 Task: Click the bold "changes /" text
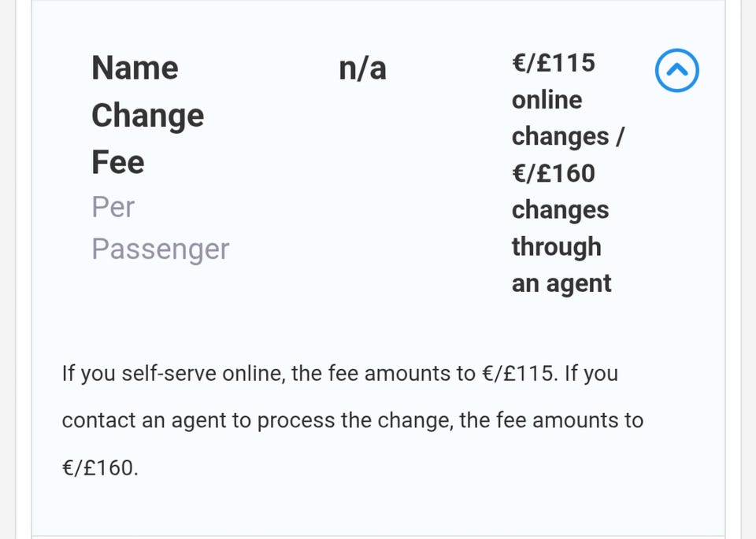coord(567,136)
